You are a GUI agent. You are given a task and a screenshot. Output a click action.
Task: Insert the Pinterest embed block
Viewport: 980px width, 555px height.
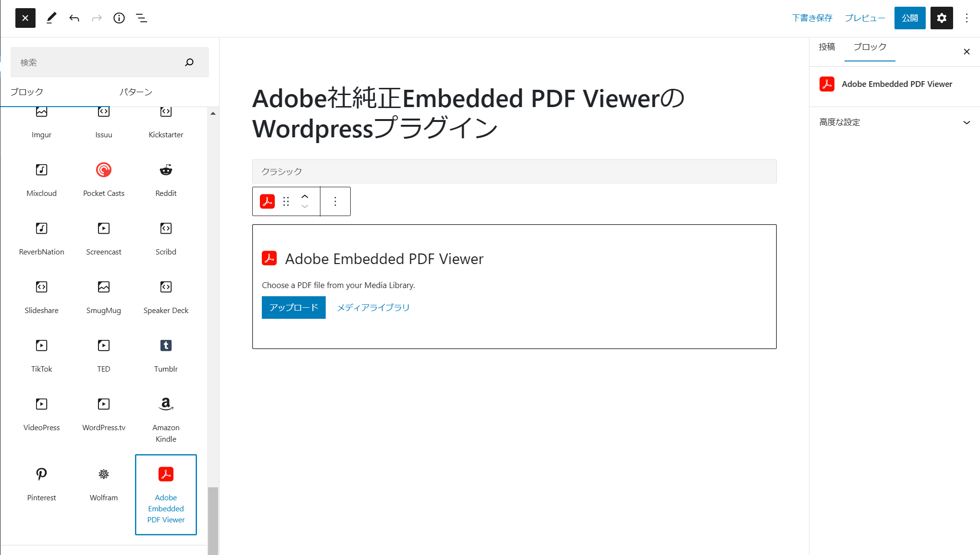(41, 484)
